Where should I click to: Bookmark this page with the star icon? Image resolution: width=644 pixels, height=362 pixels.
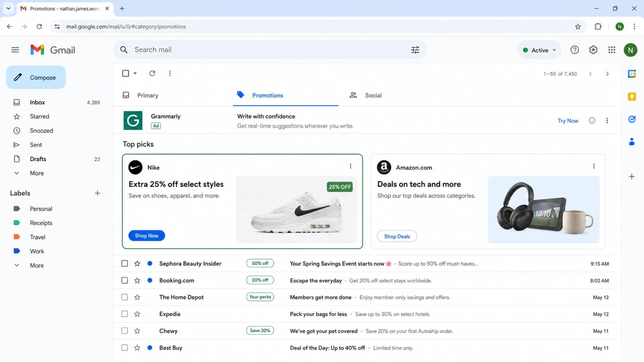(578, 27)
